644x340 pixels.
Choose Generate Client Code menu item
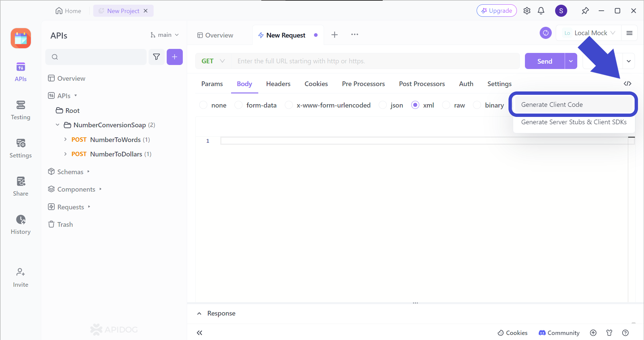tap(552, 105)
